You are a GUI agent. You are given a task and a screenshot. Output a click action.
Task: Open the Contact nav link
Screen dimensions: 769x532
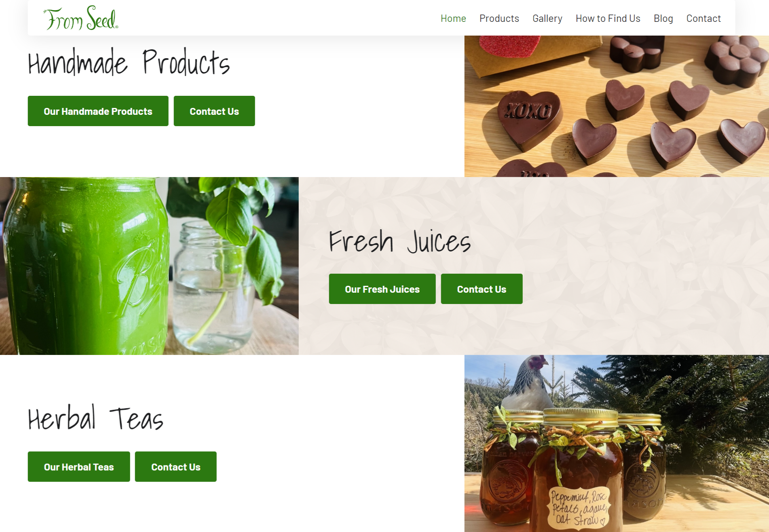point(704,19)
